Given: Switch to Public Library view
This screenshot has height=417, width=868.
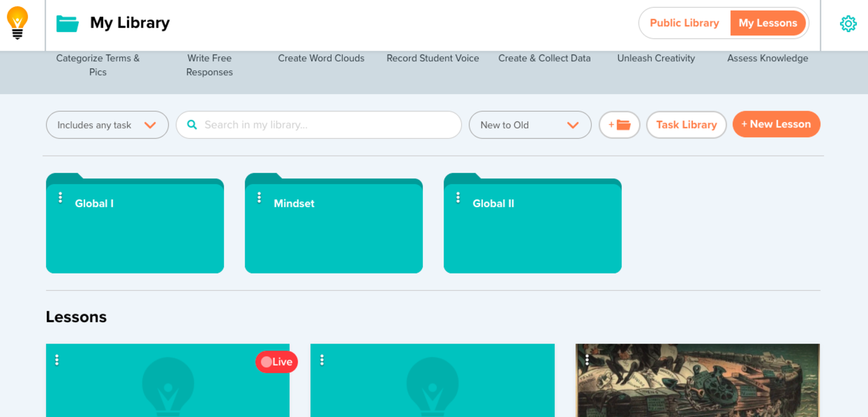Looking at the screenshot, I should (x=684, y=23).
